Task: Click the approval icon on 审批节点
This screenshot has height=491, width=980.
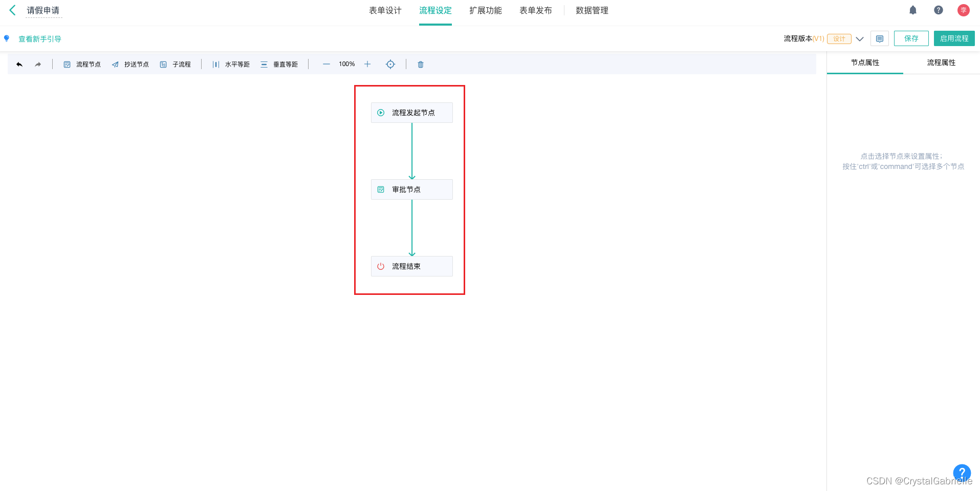Action: tap(381, 189)
